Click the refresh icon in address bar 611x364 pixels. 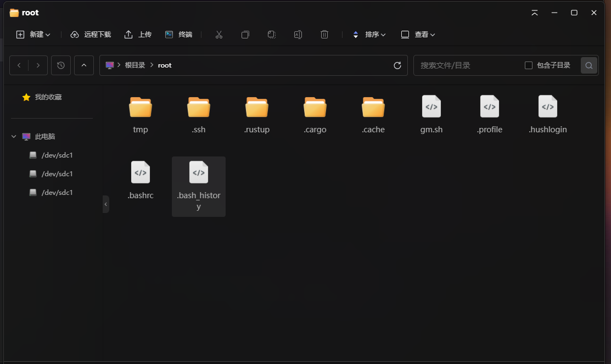[x=397, y=65]
